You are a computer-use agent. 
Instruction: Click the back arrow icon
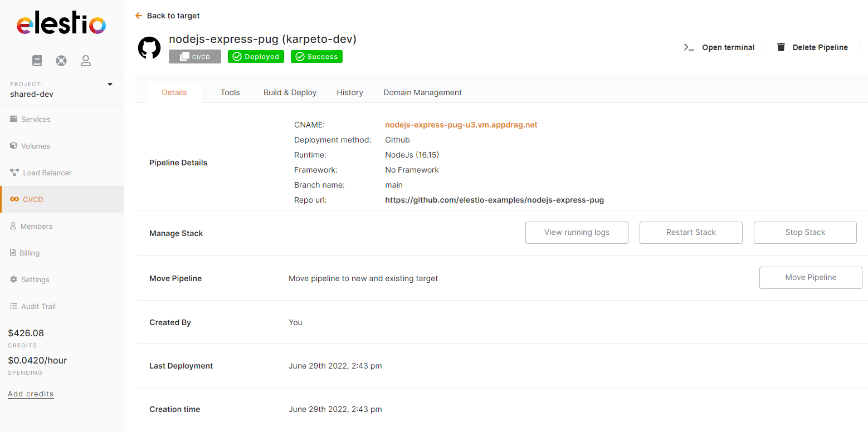[x=139, y=16]
